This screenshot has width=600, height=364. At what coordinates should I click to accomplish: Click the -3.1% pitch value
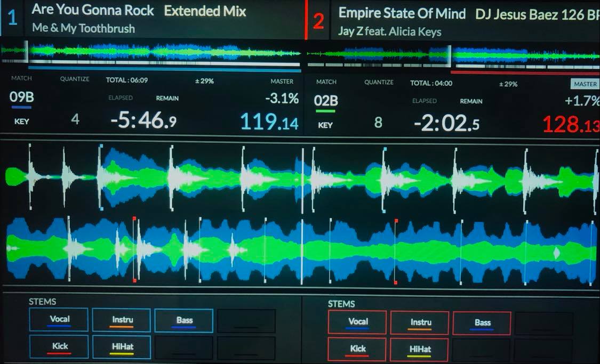pos(282,99)
